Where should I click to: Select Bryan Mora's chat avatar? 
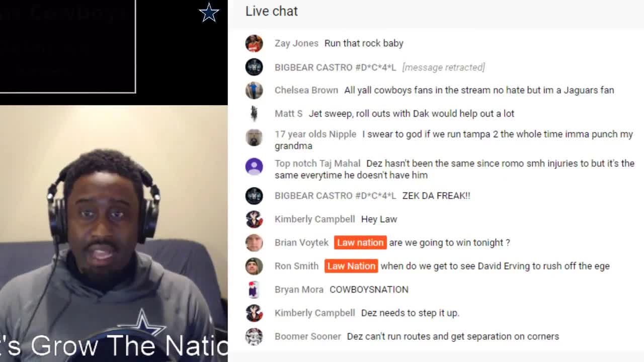(254, 290)
